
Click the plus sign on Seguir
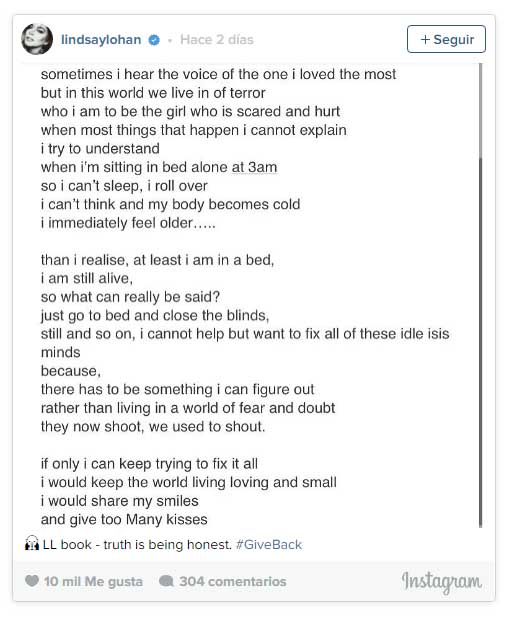425,39
